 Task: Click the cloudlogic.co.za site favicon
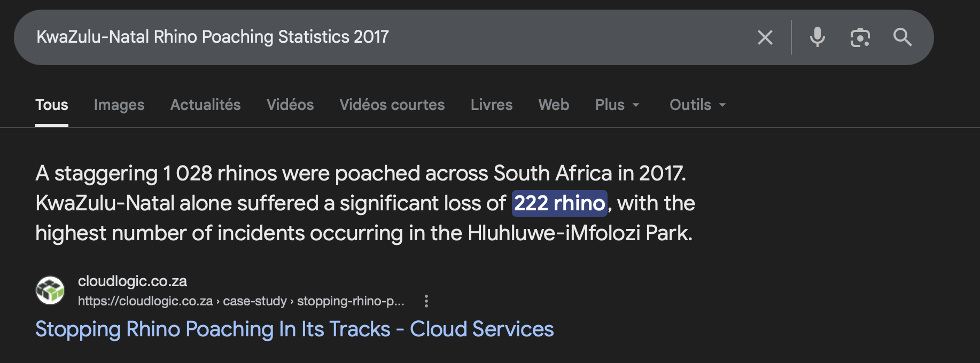(50, 290)
